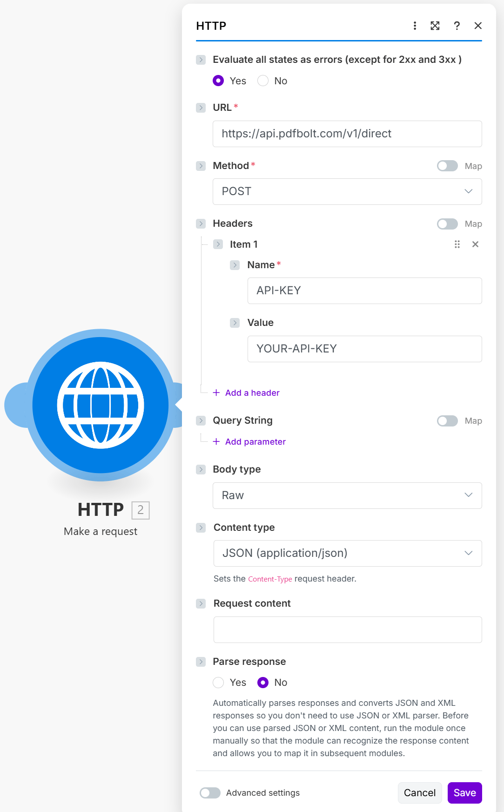Expand the header Name field info chevron
This screenshot has width=504, height=812.
coord(235,265)
